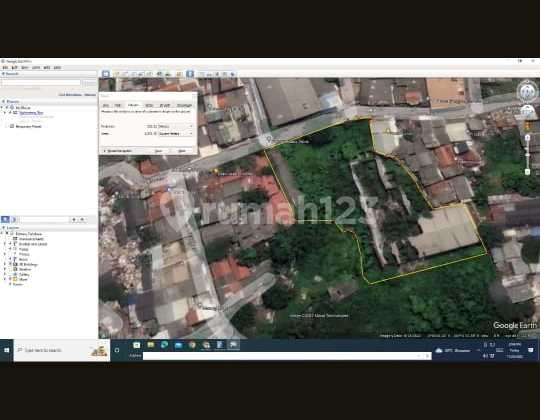Open the Perimeter units dropdown
Image resolution: width=540 pixels, height=420 pixels.
[x=175, y=126]
